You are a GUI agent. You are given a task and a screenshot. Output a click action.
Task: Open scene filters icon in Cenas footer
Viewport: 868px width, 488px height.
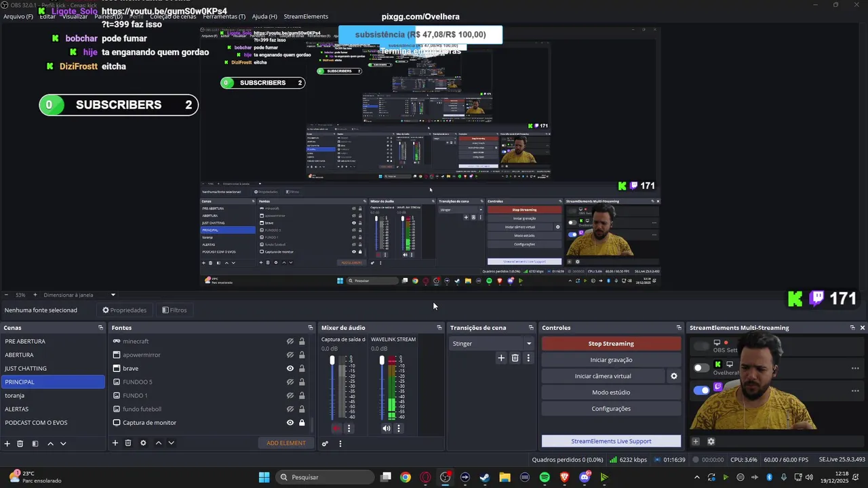(35, 443)
